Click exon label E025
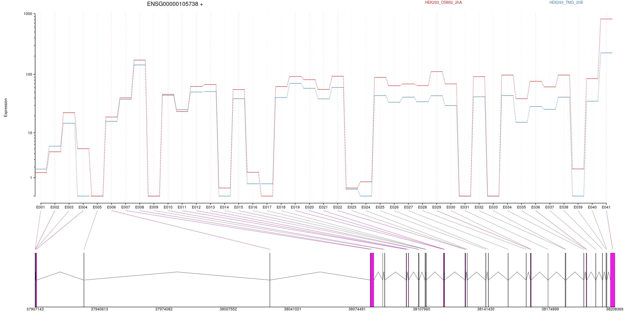The height and width of the screenshot is (322, 644). click(x=380, y=207)
